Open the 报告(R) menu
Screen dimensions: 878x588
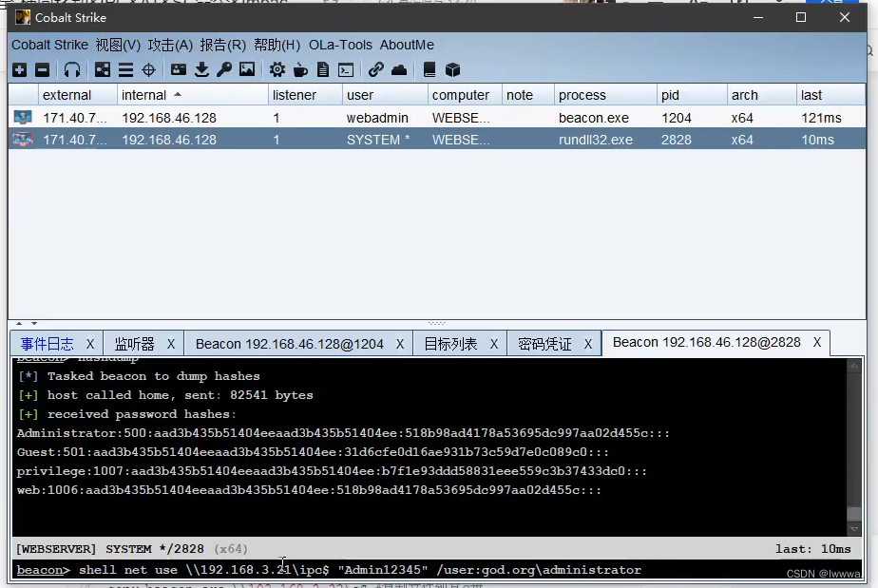pyautogui.click(x=223, y=45)
